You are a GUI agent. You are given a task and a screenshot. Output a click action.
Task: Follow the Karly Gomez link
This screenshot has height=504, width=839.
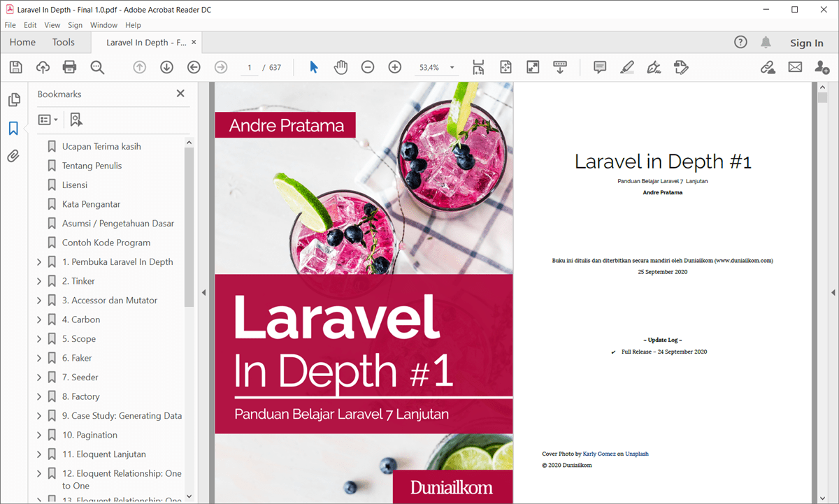(x=599, y=454)
